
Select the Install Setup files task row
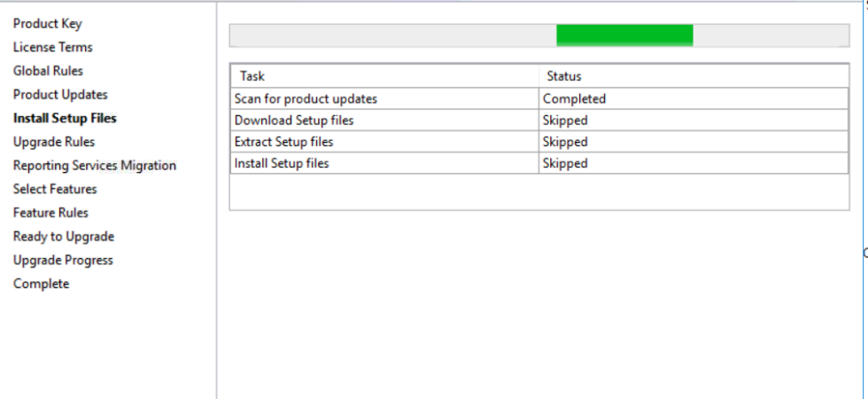point(281,163)
